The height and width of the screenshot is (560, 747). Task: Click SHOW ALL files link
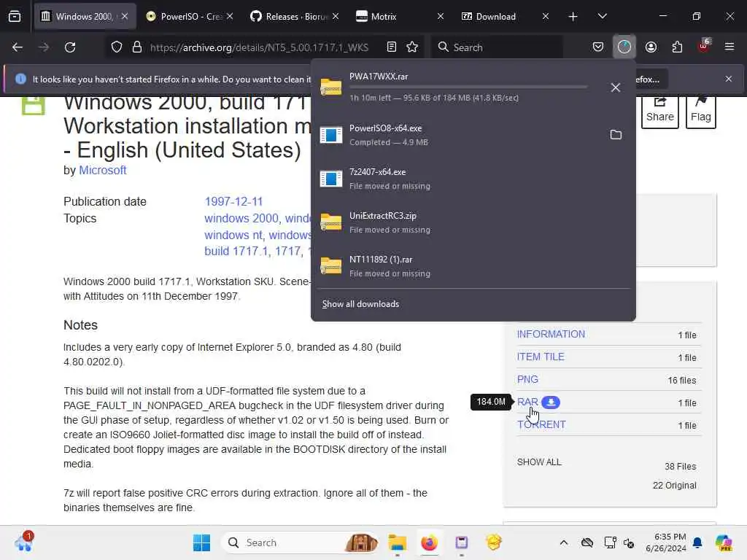[539, 462]
